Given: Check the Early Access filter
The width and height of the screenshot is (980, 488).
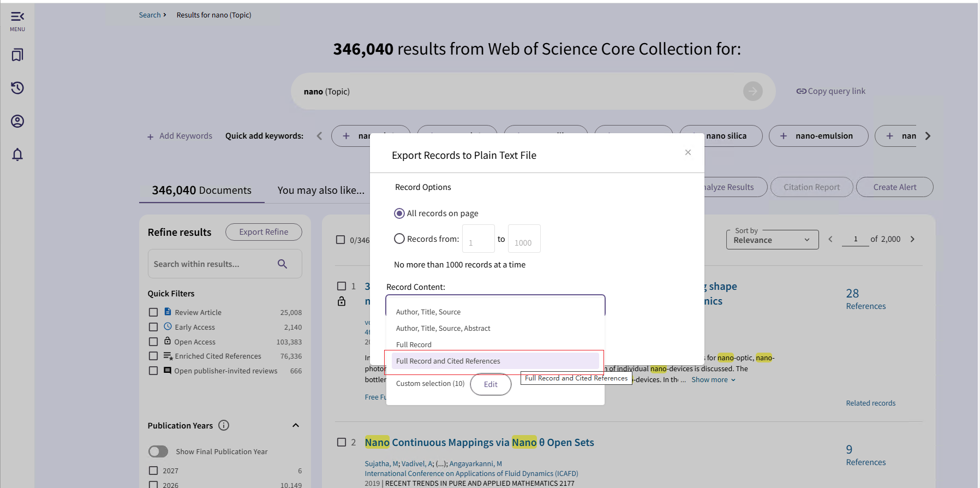Looking at the screenshot, I should 153,327.
